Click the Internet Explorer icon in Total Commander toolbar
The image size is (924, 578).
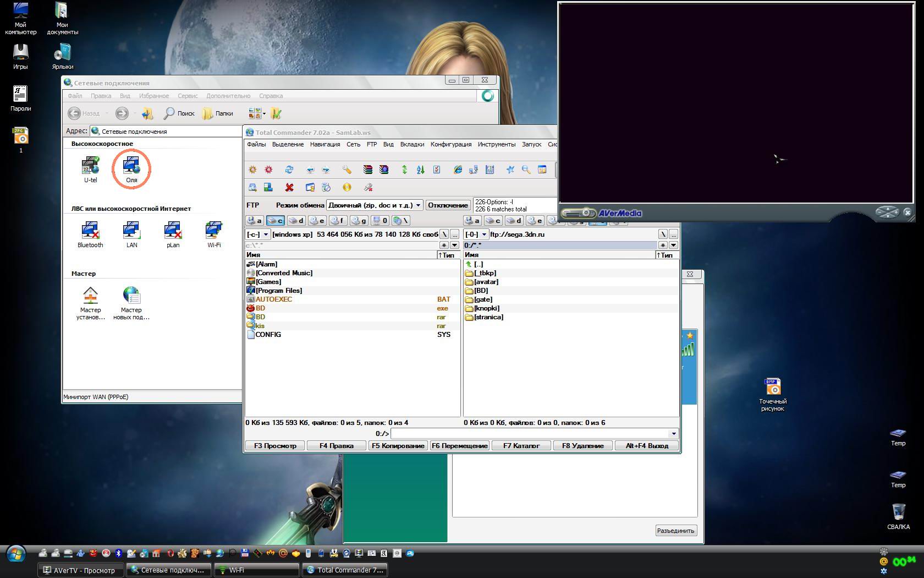[x=458, y=170]
